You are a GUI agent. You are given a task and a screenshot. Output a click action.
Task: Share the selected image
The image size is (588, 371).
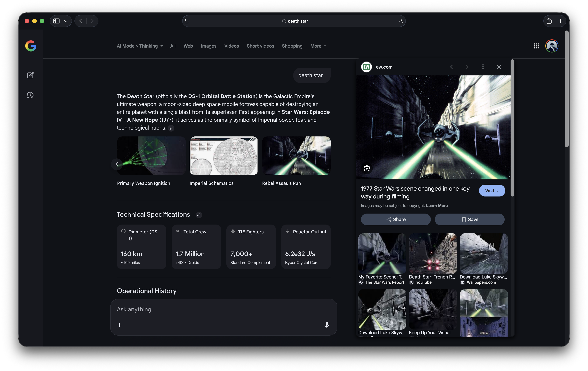click(396, 219)
